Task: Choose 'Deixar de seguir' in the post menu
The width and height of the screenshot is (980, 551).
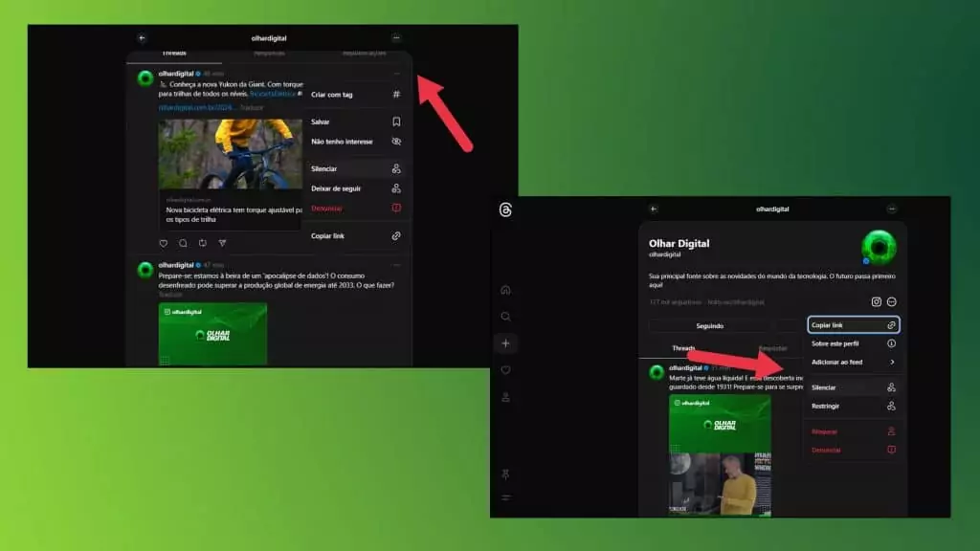Action: (356, 188)
